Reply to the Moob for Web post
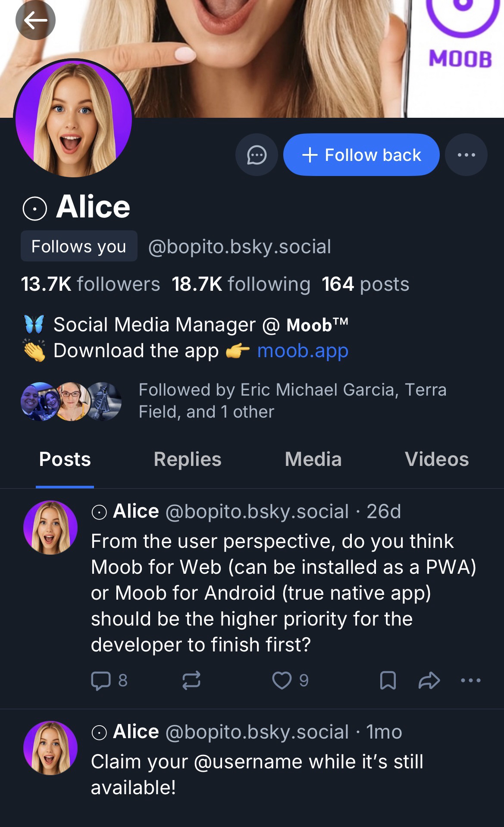This screenshot has width=504, height=827. coord(101,680)
